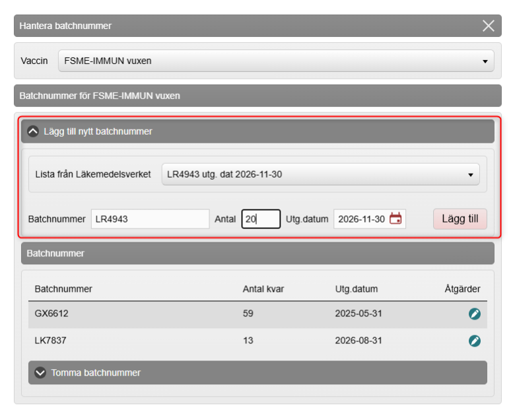Screen dimensions: 515x420
Task: Open the Lista från Läkemedelsverket dropdown
Action: coord(320,175)
